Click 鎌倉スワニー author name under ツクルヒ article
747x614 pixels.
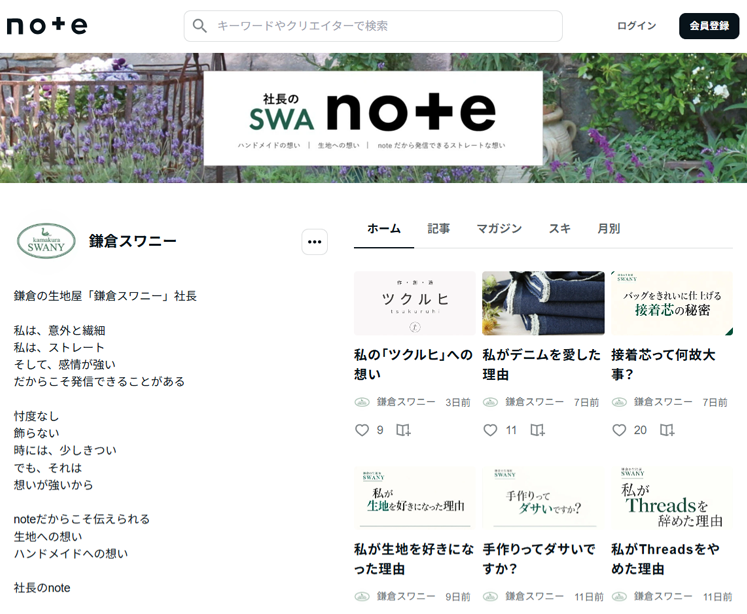[x=406, y=402]
